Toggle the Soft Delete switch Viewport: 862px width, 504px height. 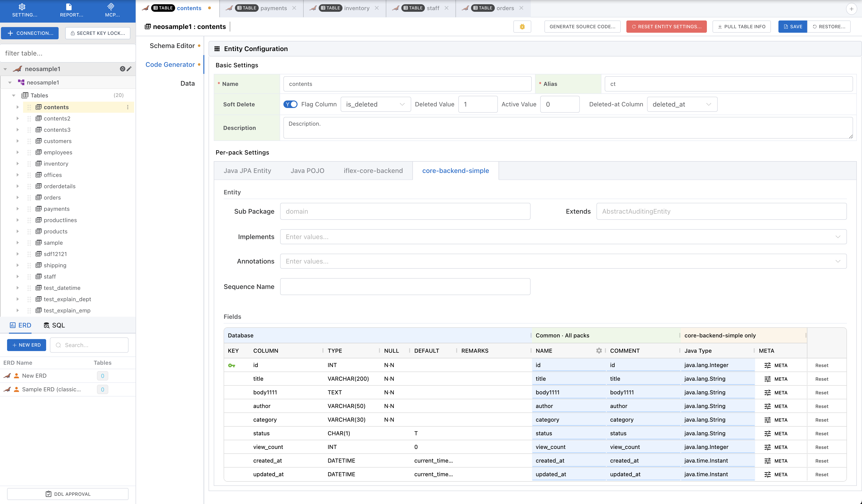point(290,104)
